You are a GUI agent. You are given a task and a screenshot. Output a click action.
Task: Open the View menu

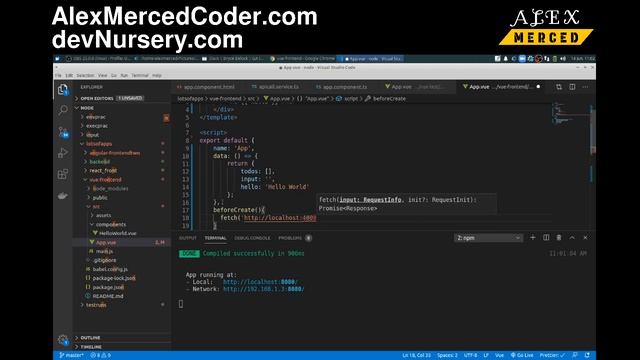(102, 76)
